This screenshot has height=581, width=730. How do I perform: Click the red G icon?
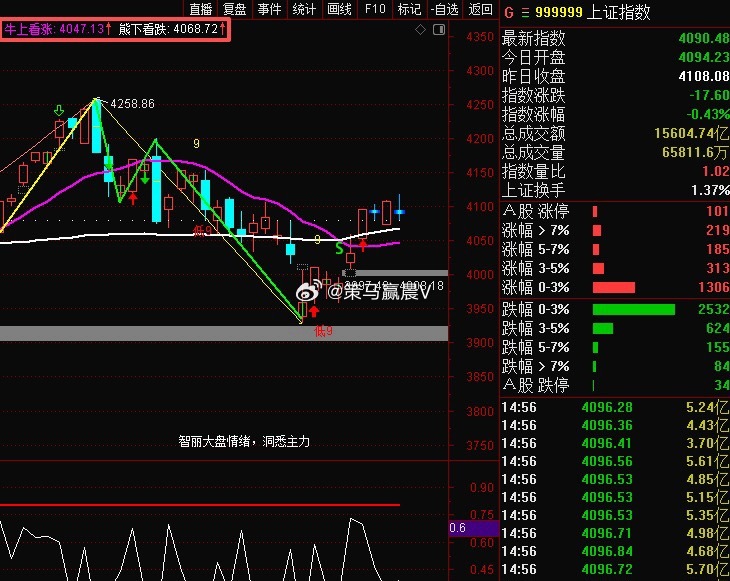(x=509, y=13)
